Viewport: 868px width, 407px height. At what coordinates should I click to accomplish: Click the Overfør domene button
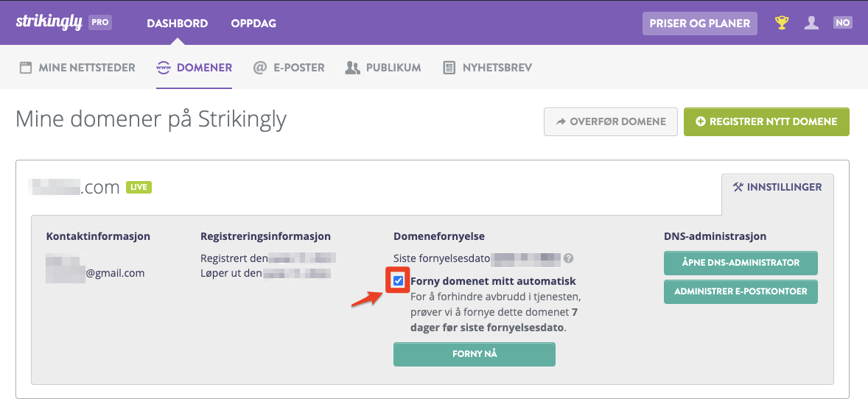[x=611, y=121]
